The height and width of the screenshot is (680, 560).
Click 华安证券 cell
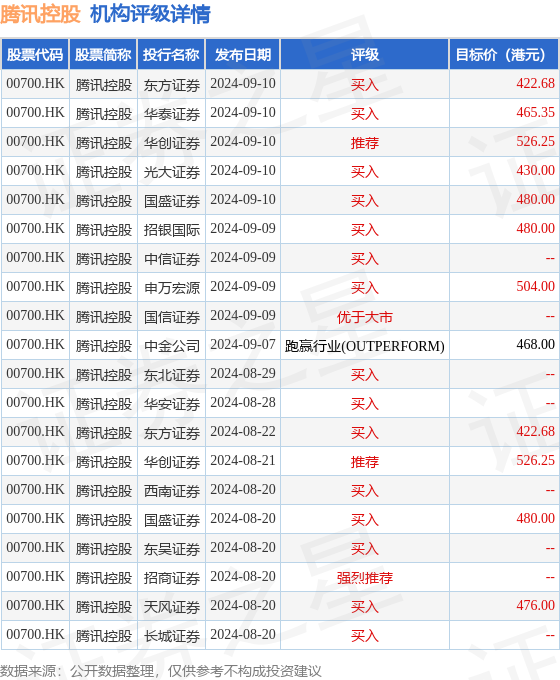click(x=172, y=404)
